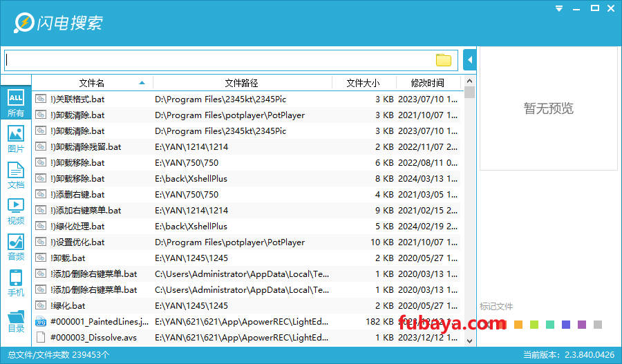
Task: Mark the file with the lime green swatch
Action: tap(534, 325)
